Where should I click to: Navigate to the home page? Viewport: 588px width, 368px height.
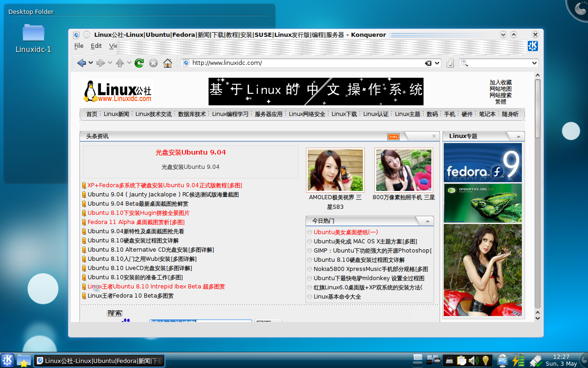tap(167, 63)
